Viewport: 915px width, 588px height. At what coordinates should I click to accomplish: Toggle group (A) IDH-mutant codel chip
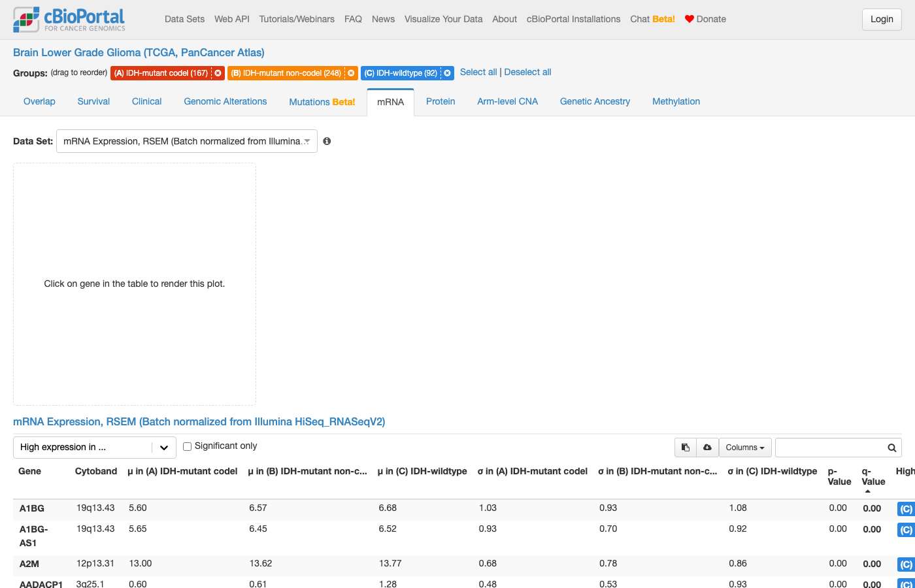tap(161, 73)
